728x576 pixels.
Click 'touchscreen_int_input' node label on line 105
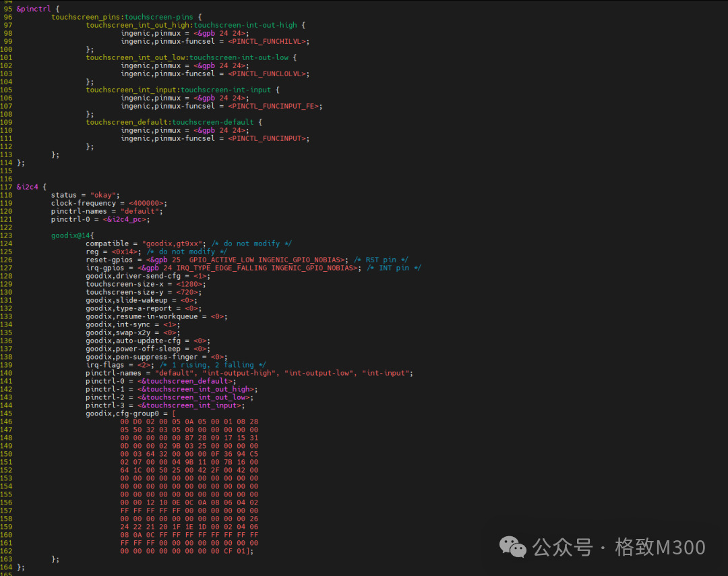pos(131,90)
